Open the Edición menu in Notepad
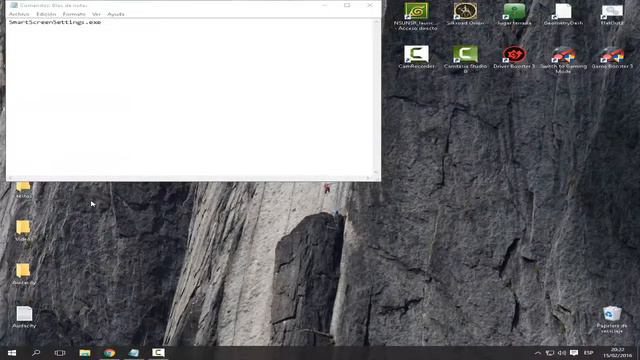Screen dimensions: 640x360 coord(46,14)
